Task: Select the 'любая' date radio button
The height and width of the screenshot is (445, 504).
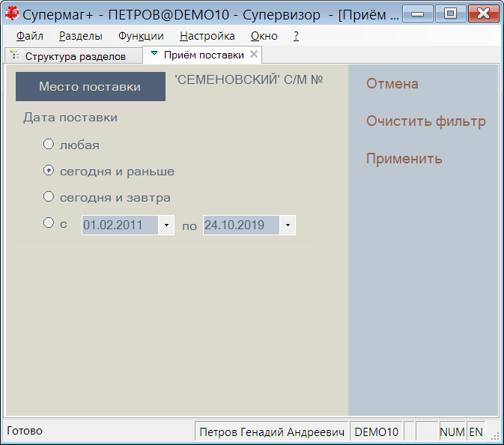Action: [49, 144]
